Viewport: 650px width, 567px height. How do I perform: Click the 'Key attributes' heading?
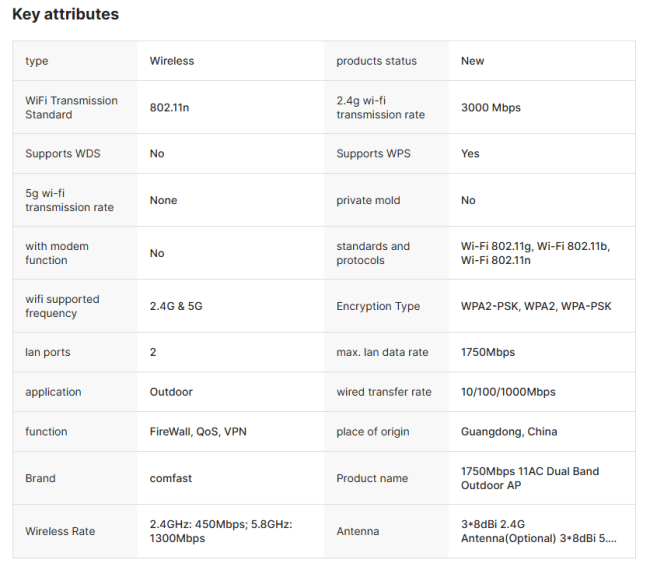pos(65,14)
